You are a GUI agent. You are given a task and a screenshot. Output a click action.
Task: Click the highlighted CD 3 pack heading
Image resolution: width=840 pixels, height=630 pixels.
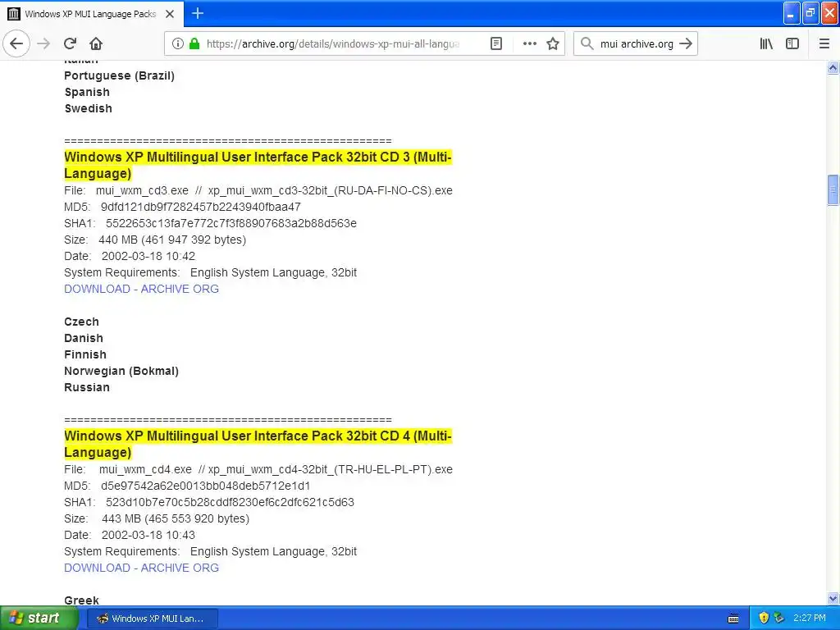(258, 165)
